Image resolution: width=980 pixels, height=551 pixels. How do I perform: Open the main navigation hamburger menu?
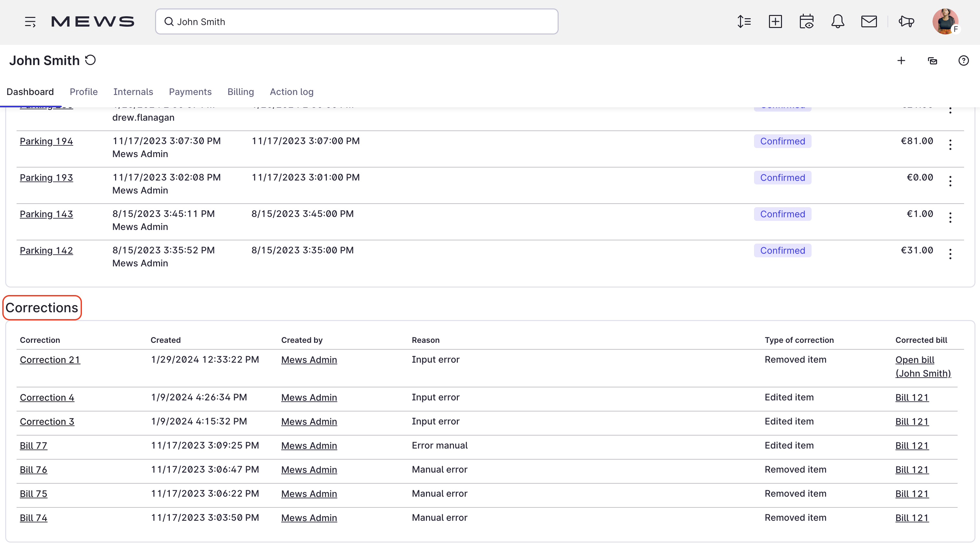[31, 22]
